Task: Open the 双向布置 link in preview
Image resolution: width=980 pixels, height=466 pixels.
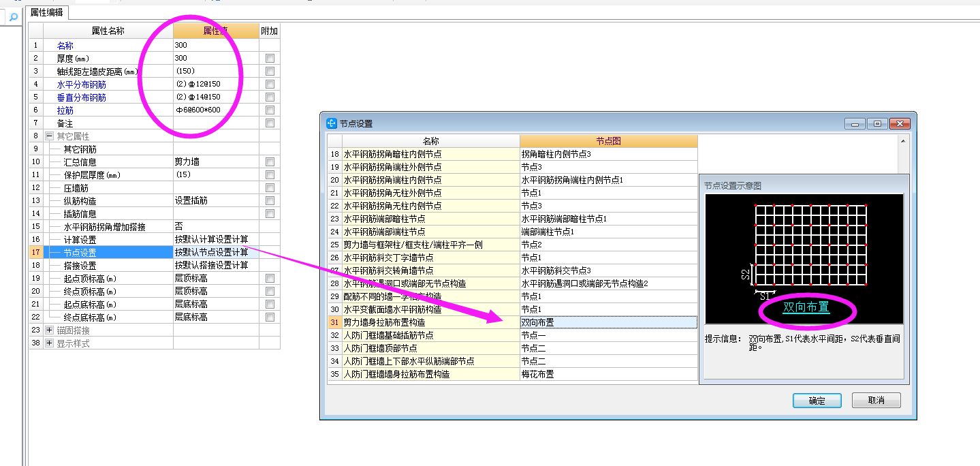Action: 806,307
